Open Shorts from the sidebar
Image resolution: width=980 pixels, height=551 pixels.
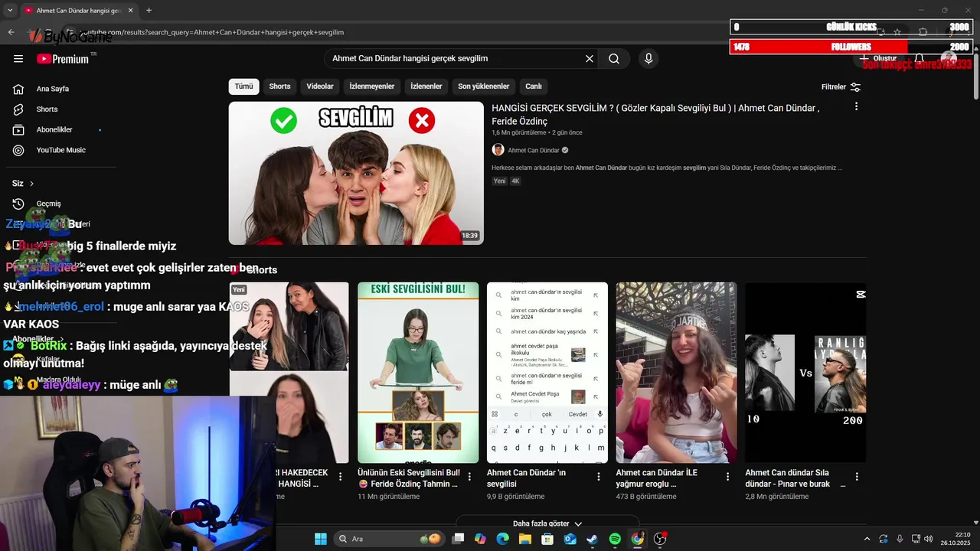(47, 109)
